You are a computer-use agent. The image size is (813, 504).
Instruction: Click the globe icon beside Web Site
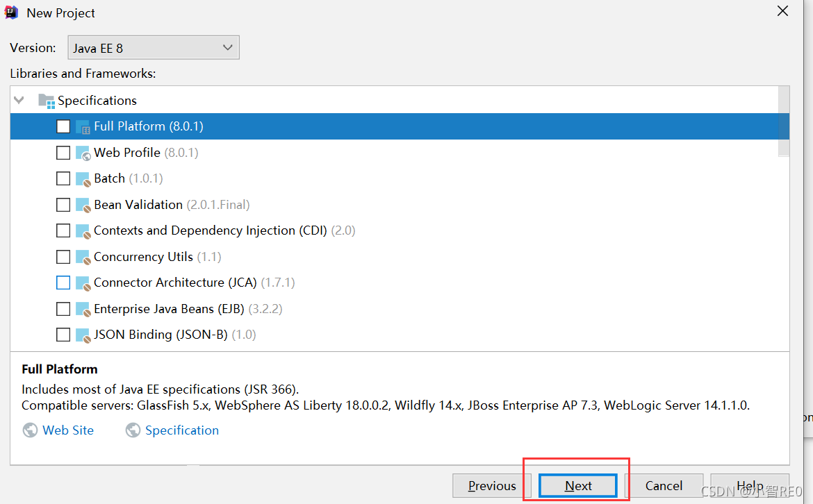coord(30,430)
